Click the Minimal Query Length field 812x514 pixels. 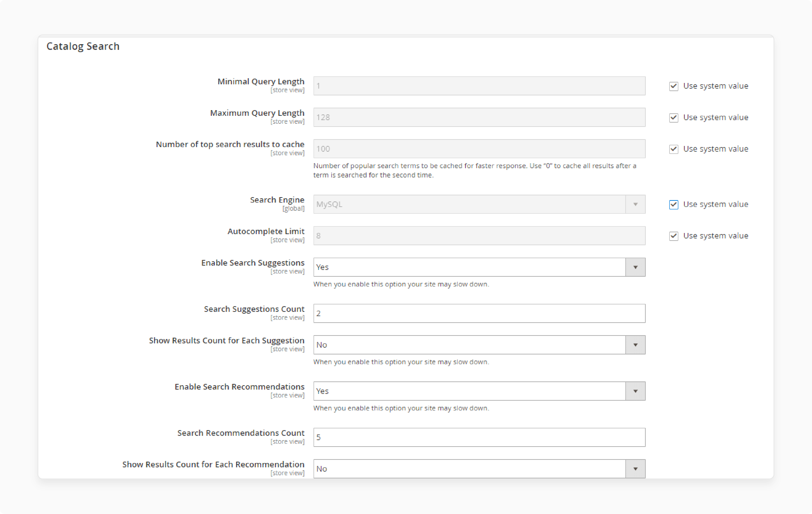pos(479,86)
